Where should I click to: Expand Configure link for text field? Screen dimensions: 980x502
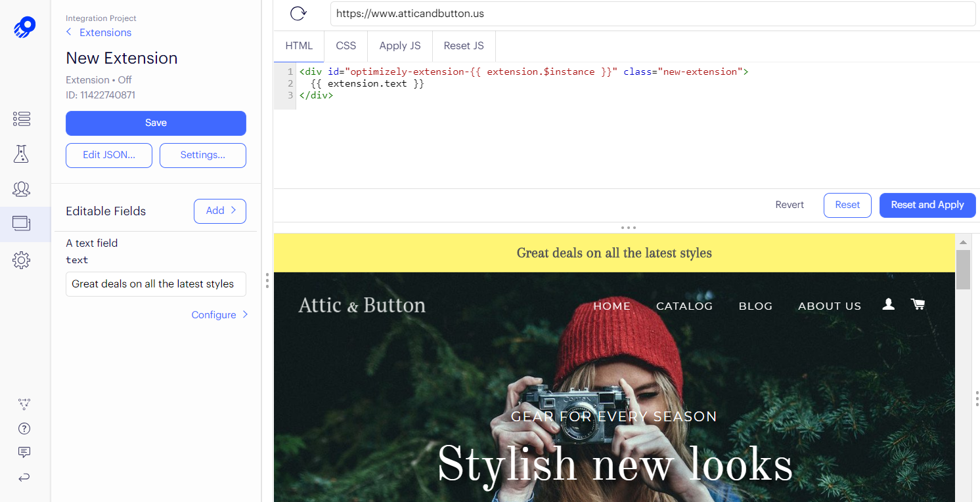219,315
